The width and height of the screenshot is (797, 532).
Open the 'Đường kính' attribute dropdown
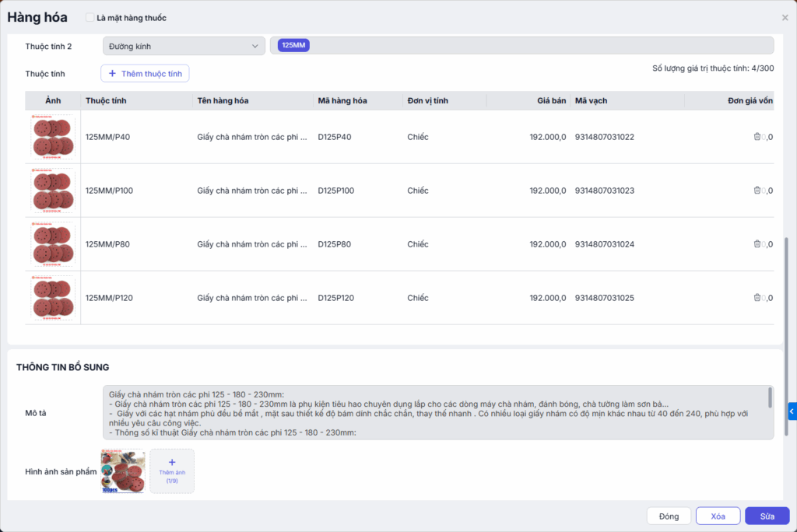pos(184,47)
